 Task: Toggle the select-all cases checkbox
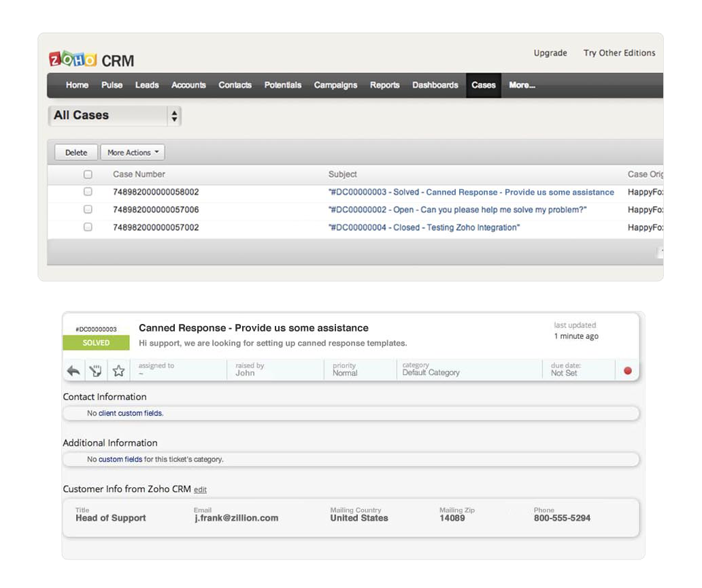pos(88,174)
